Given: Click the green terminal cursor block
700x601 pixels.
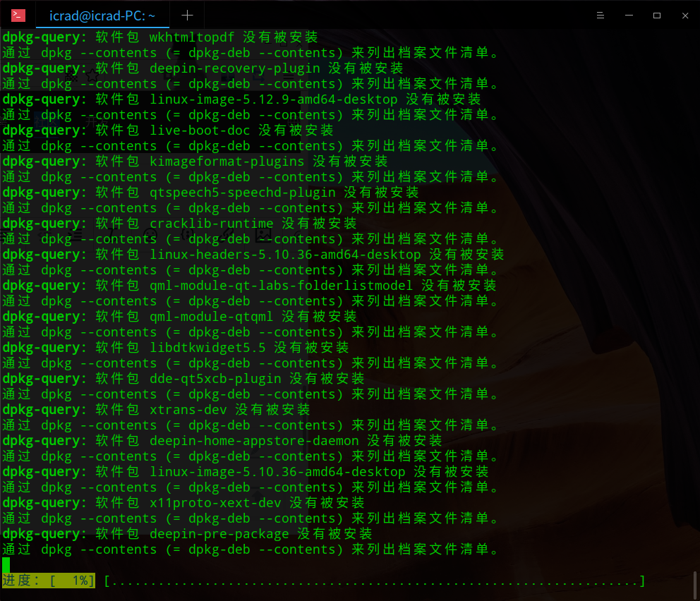Looking at the screenshot, I should tap(6, 565).
